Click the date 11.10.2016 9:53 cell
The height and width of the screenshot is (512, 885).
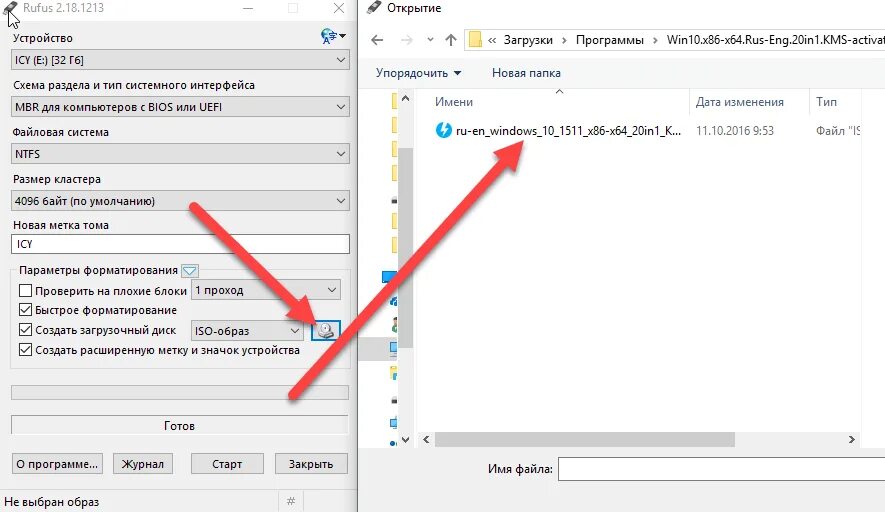coord(735,130)
